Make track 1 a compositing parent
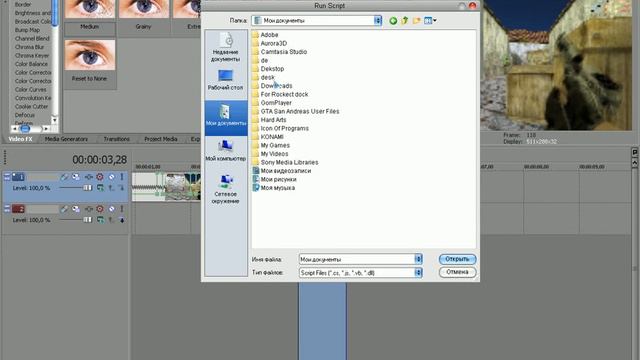 coord(111,188)
